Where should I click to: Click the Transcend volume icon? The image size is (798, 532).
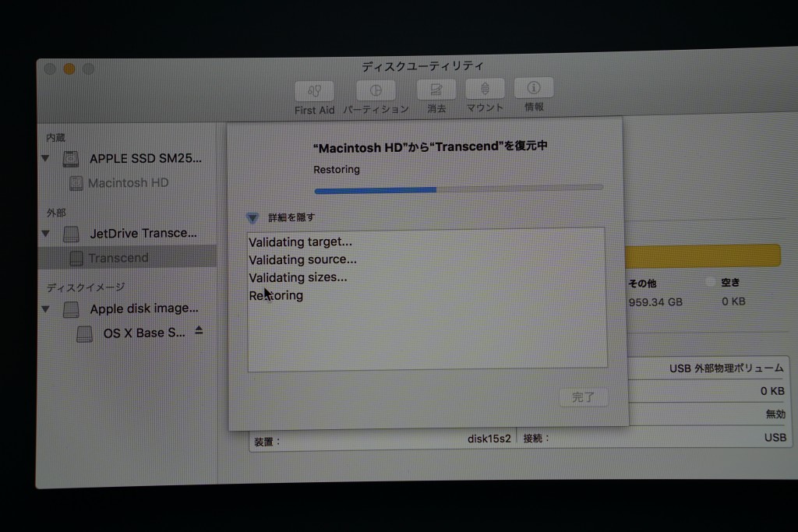coord(76,259)
